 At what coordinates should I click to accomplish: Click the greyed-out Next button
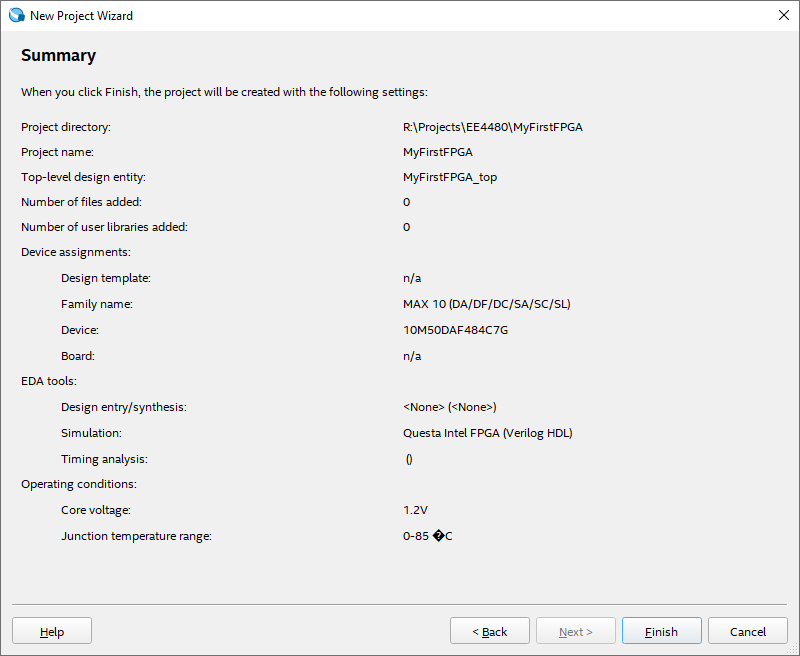click(575, 631)
